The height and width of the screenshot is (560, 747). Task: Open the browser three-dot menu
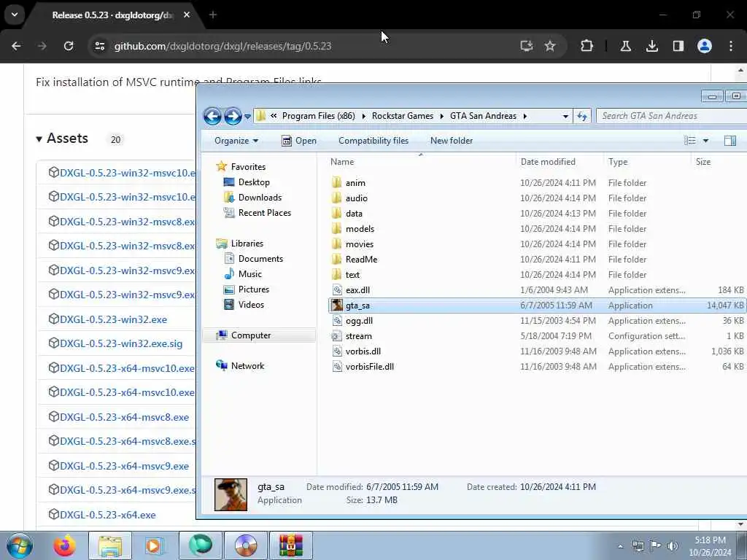click(731, 46)
